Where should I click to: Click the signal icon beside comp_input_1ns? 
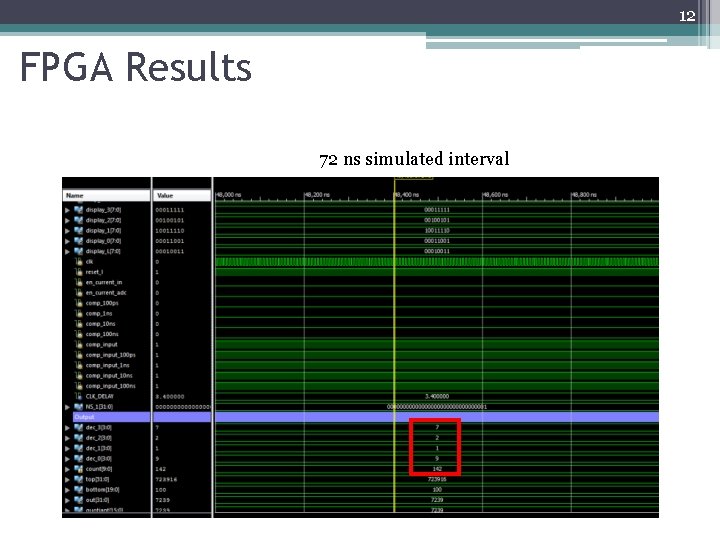coord(79,366)
